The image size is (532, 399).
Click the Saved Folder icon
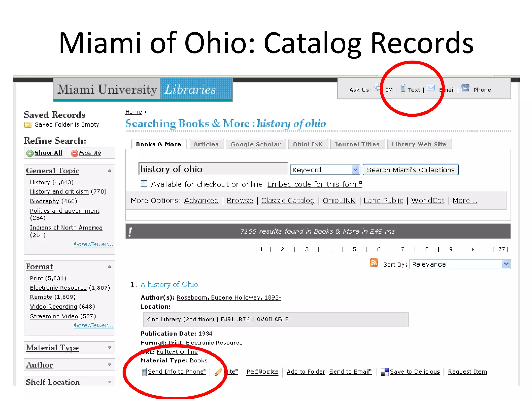pyautogui.click(x=28, y=125)
